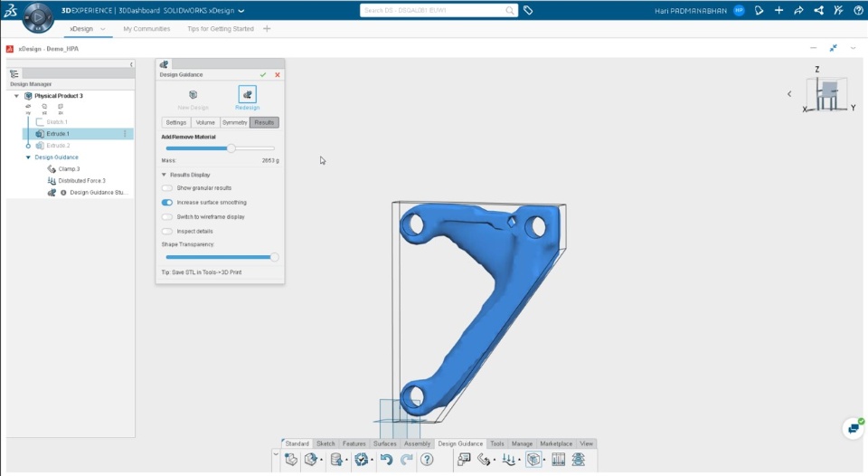Open the Marketplace toolbar tab
The height and width of the screenshot is (476, 868).
click(556, 443)
